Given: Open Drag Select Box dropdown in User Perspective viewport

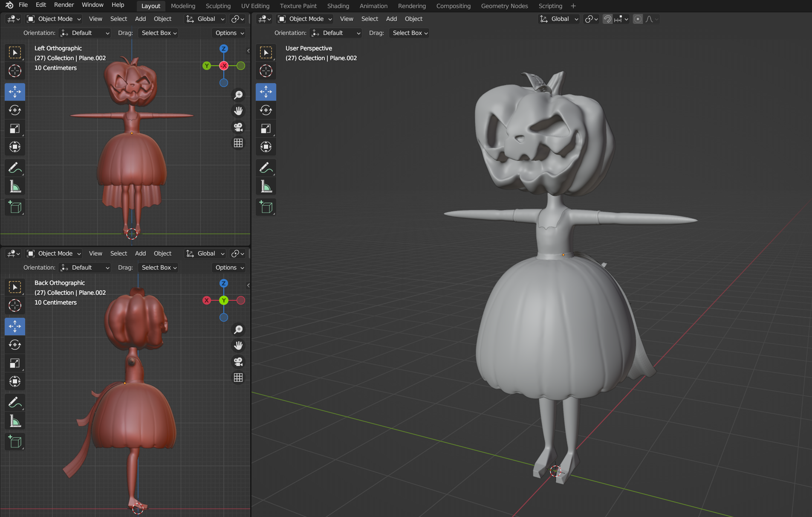Looking at the screenshot, I should tap(409, 33).
